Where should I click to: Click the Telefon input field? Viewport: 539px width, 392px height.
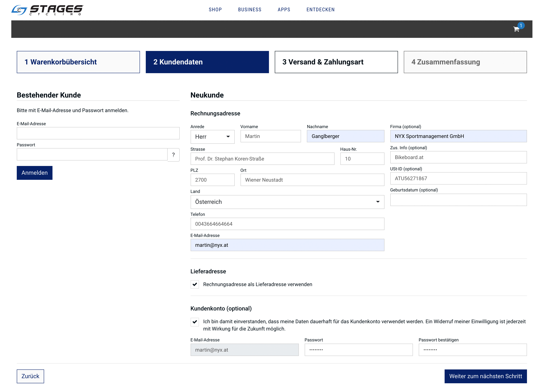click(x=287, y=224)
